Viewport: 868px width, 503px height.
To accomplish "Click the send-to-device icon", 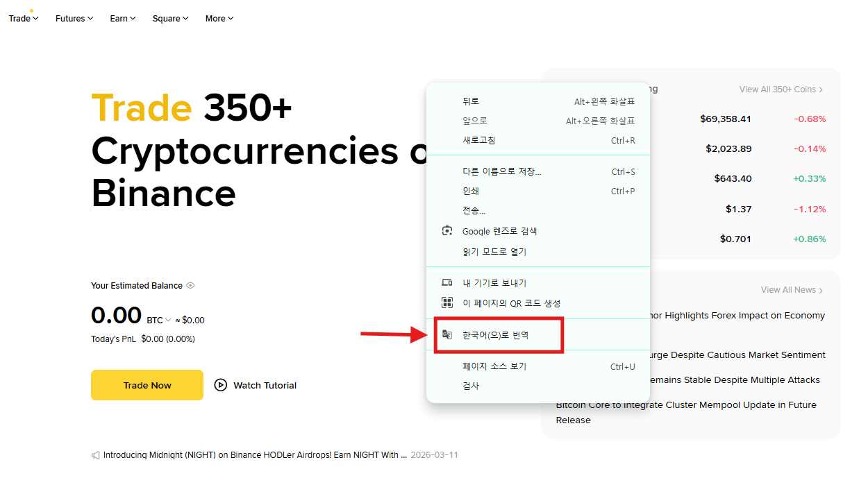I will click(447, 283).
